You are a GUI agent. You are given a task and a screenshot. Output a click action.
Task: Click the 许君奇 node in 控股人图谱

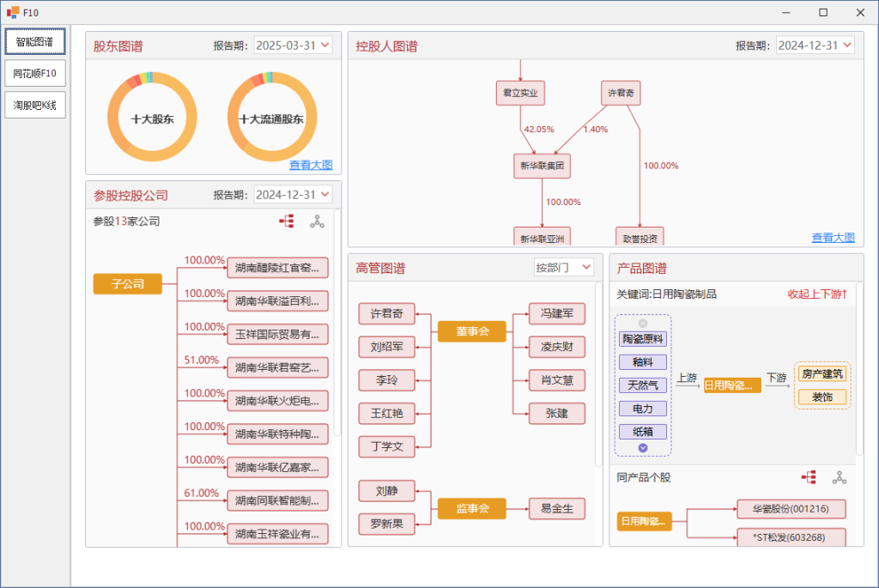pyautogui.click(x=621, y=93)
